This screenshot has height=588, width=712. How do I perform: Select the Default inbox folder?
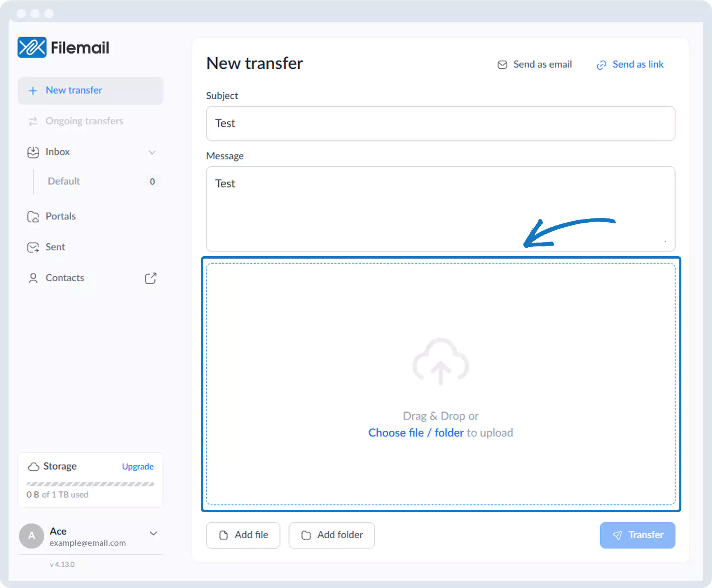(x=64, y=181)
